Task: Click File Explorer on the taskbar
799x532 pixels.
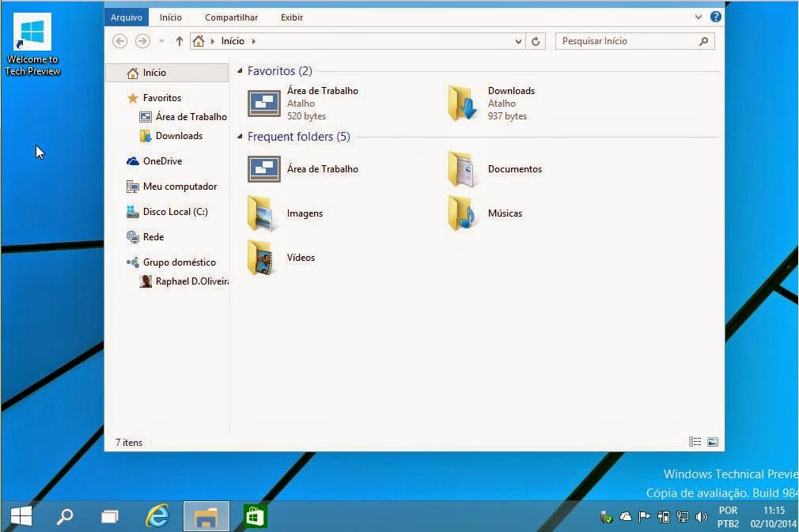Action: (206, 517)
